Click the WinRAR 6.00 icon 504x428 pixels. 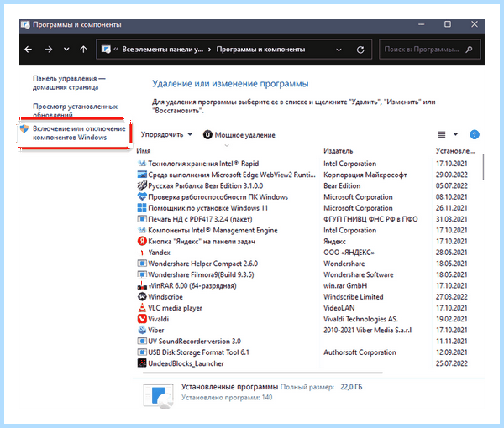pos(142,285)
